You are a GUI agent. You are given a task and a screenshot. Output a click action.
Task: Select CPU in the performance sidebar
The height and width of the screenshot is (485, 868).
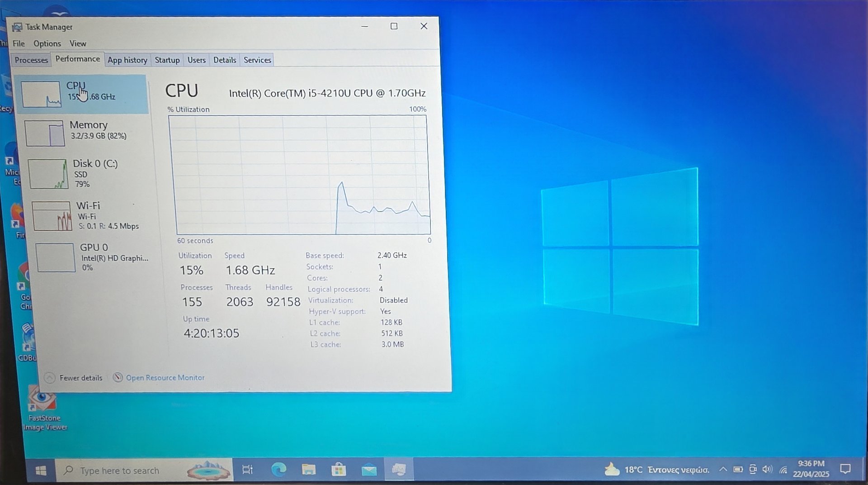[x=81, y=94]
